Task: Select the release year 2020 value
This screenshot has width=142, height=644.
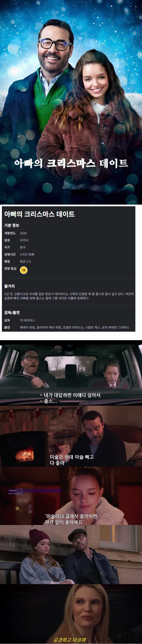Action: [x=23, y=233]
